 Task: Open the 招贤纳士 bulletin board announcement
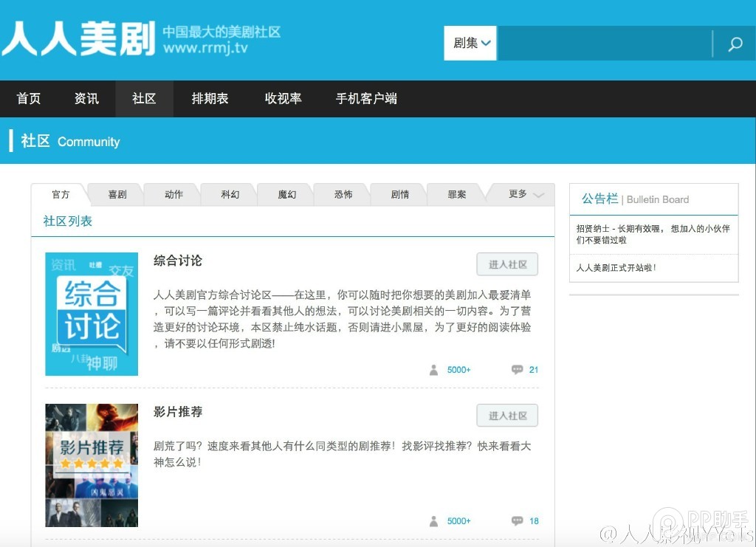[x=653, y=235]
